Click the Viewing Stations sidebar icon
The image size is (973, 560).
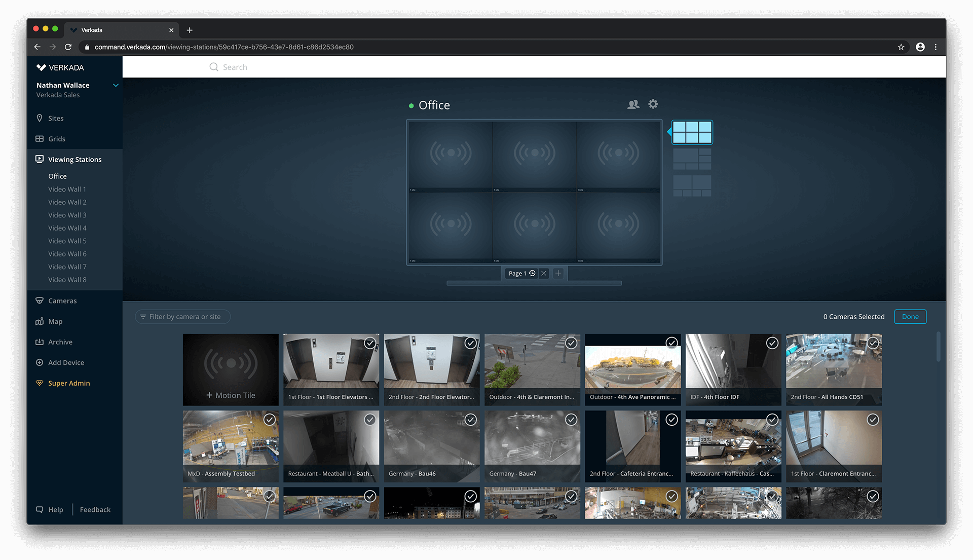point(38,159)
